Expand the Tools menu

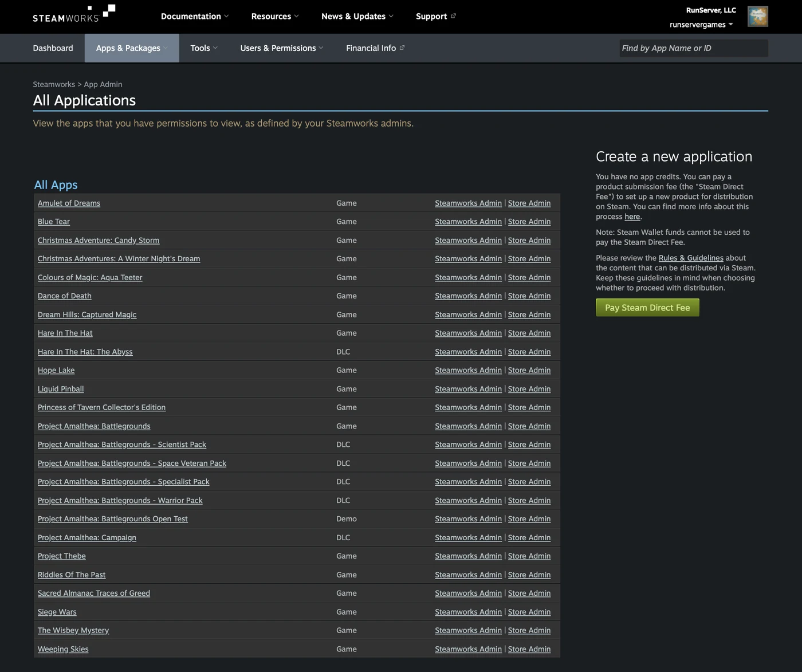204,48
